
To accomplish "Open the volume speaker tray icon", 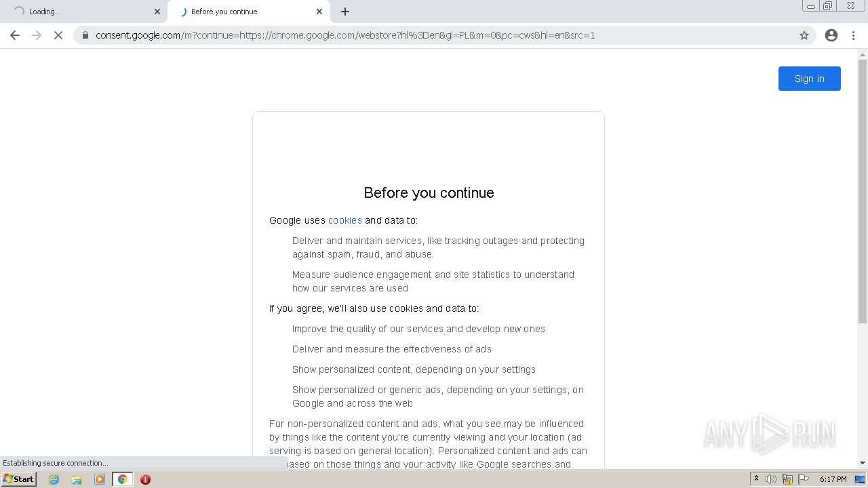I will (x=771, y=479).
